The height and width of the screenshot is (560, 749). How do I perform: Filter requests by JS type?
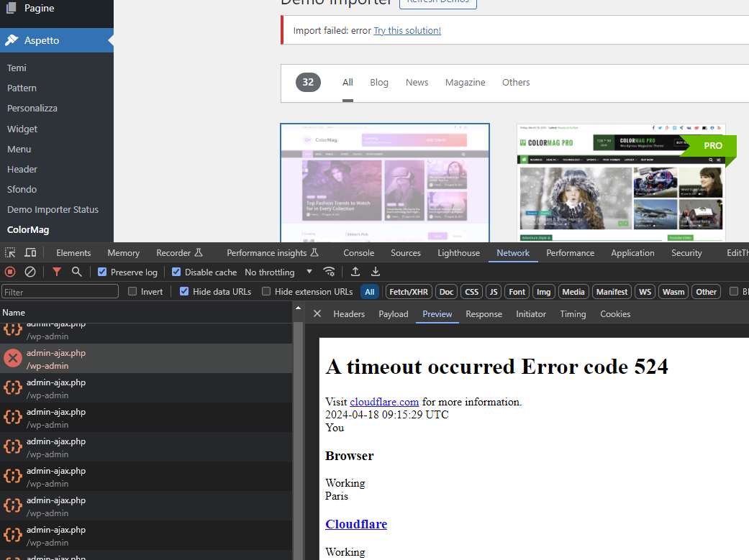[494, 292]
